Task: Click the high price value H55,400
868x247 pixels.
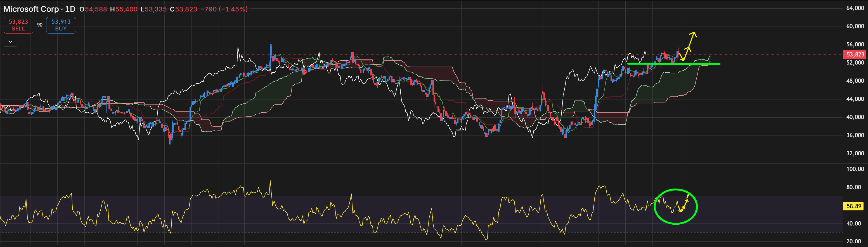Action: (x=124, y=9)
